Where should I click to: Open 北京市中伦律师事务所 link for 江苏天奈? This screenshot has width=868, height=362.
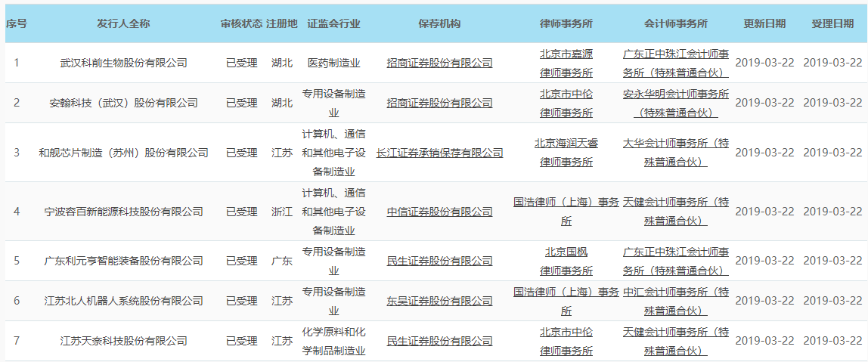coord(566,341)
